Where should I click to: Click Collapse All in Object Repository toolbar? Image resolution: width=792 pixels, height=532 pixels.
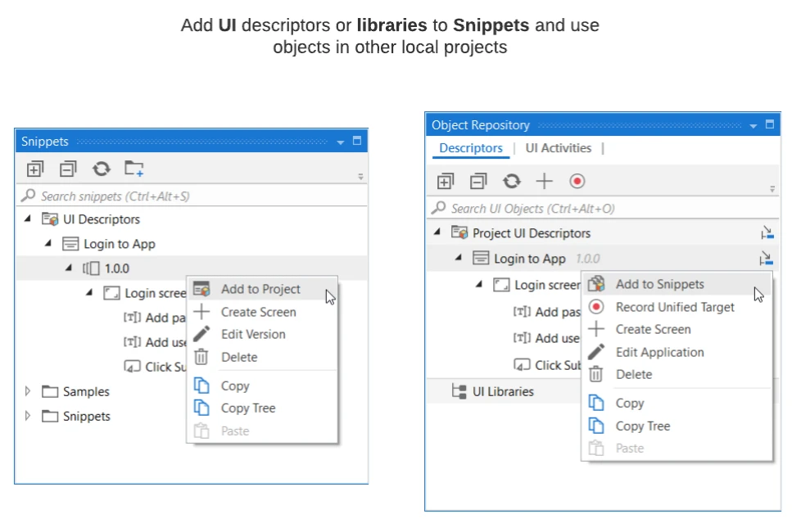tap(477, 181)
